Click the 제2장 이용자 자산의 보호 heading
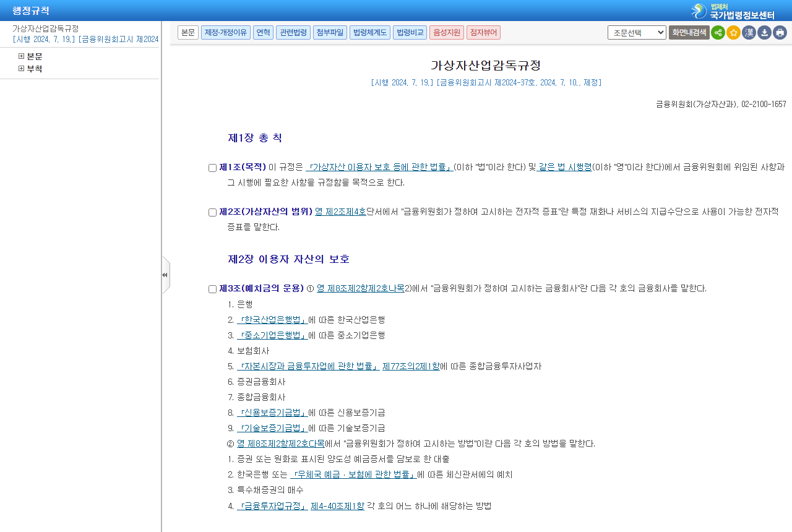The image size is (792, 532). coord(289,259)
